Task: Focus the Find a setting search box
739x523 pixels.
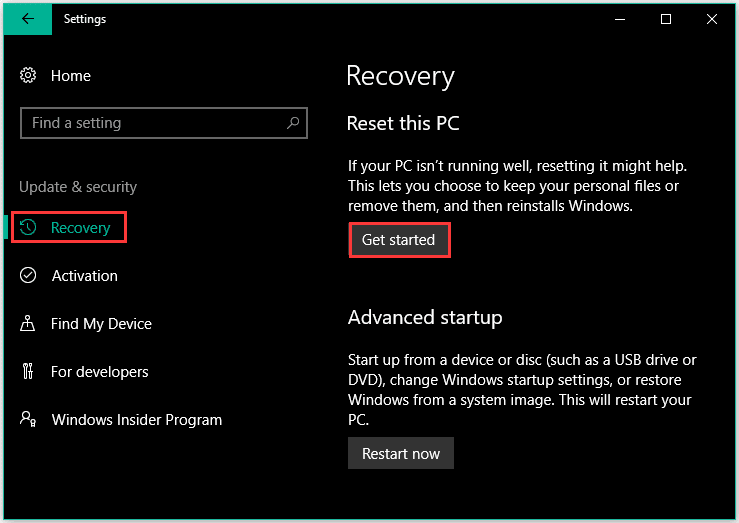Action: coord(164,123)
